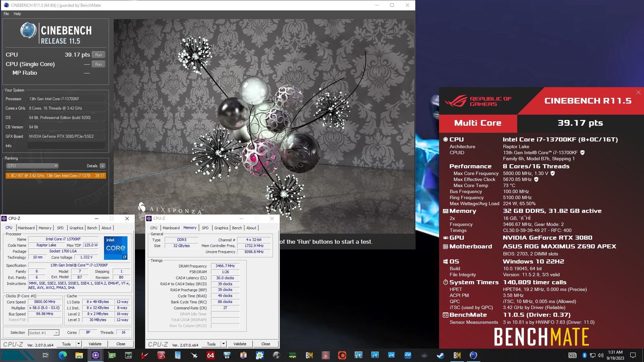Select the 8C/16T ranking result row
This screenshot has height=362, width=644.
(x=56, y=176)
